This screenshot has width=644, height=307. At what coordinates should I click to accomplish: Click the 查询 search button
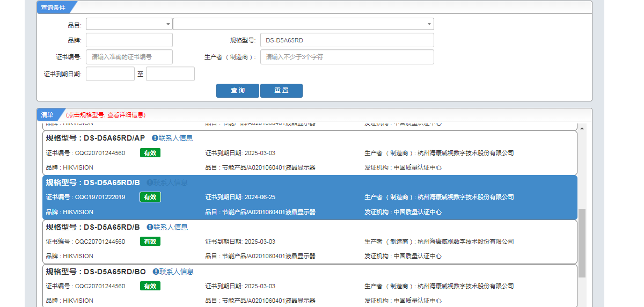[238, 91]
